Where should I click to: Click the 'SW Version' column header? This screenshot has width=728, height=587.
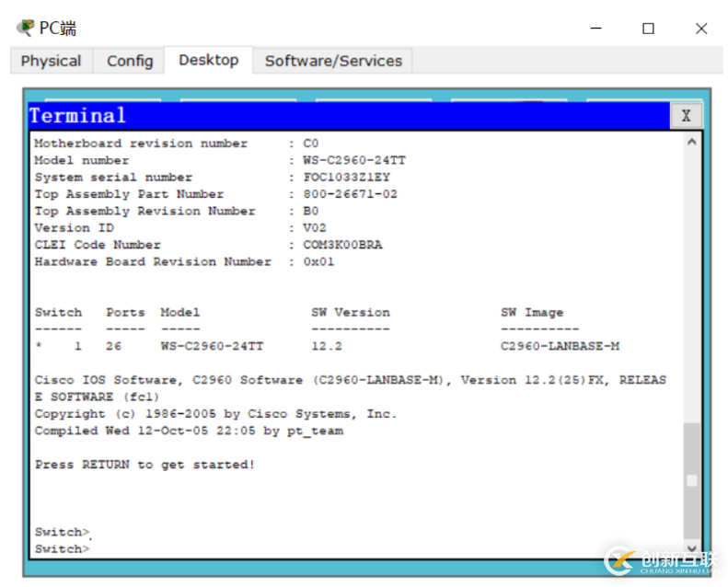[351, 312]
